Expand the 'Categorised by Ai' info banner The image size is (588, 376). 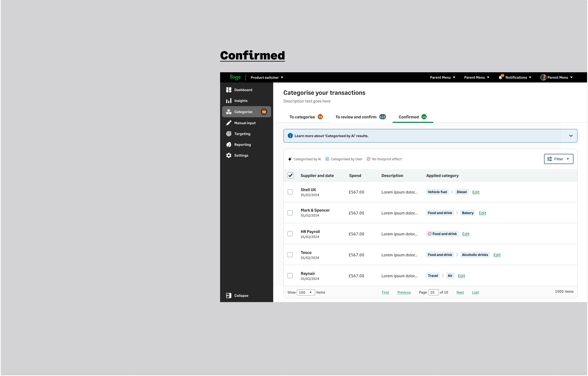coord(571,136)
